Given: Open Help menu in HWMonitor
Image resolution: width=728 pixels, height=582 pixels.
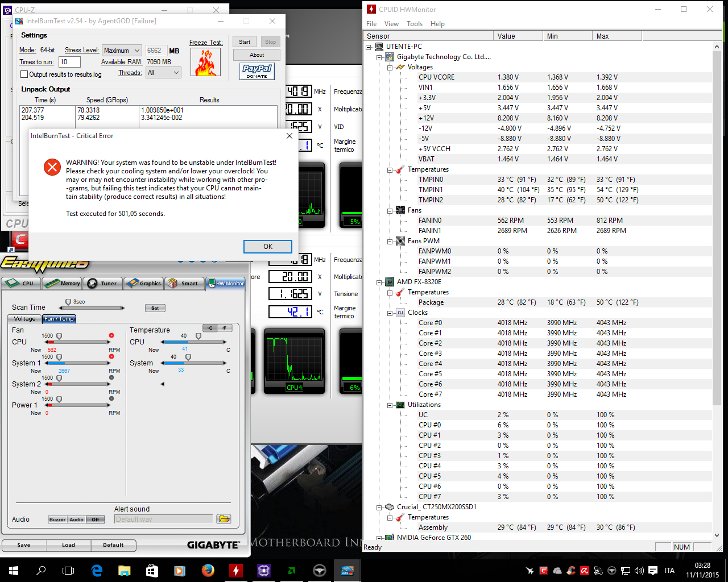Looking at the screenshot, I should pyautogui.click(x=437, y=24).
